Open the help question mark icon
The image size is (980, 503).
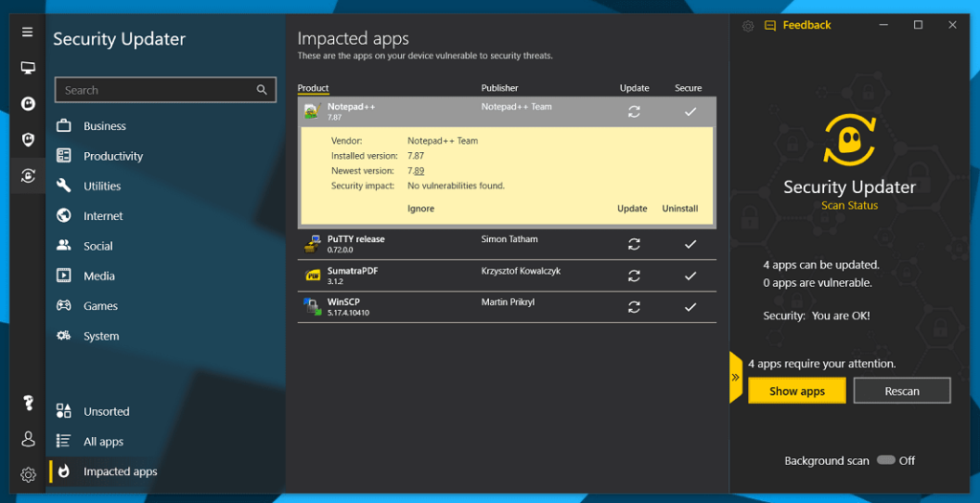[x=28, y=403]
